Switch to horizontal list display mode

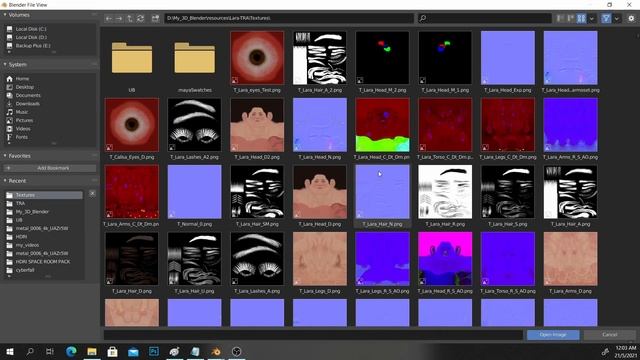tap(571, 18)
